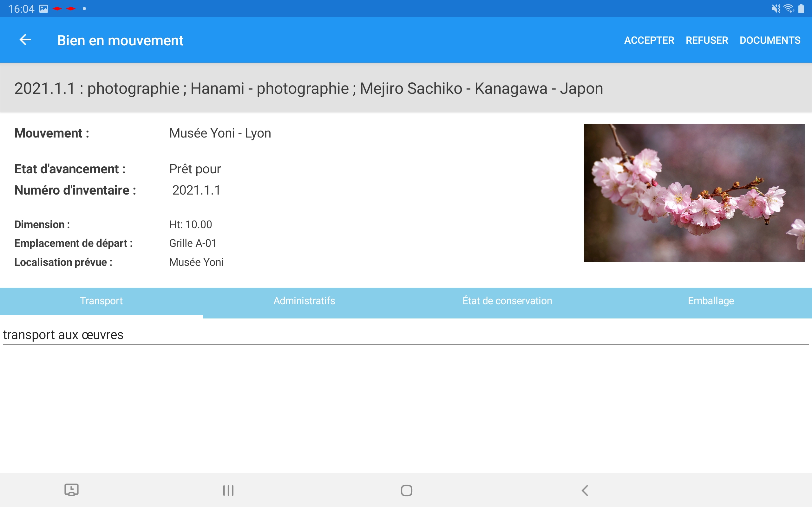The image size is (812, 507).
Task: Click ACCEPTER to approve the movement
Action: point(649,40)
